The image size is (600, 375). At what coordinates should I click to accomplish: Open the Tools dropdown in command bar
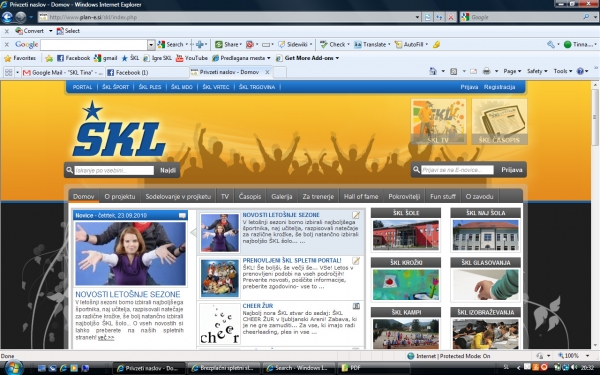(x=562, y=71)
